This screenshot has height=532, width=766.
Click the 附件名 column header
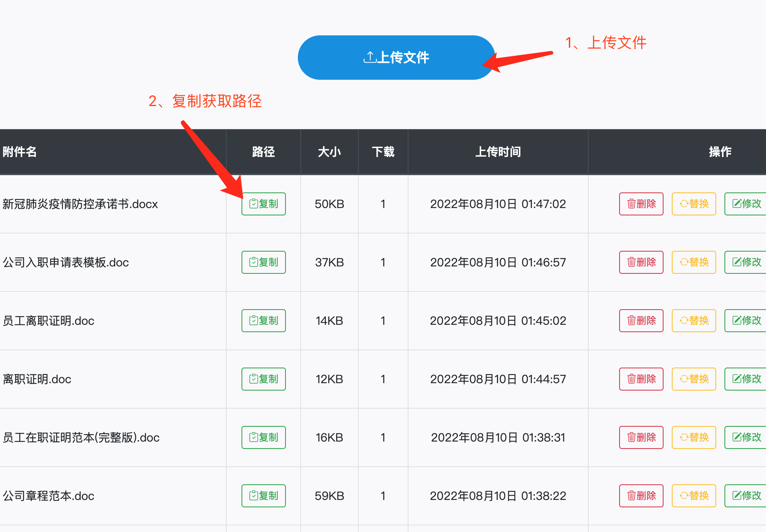point(20,152)
